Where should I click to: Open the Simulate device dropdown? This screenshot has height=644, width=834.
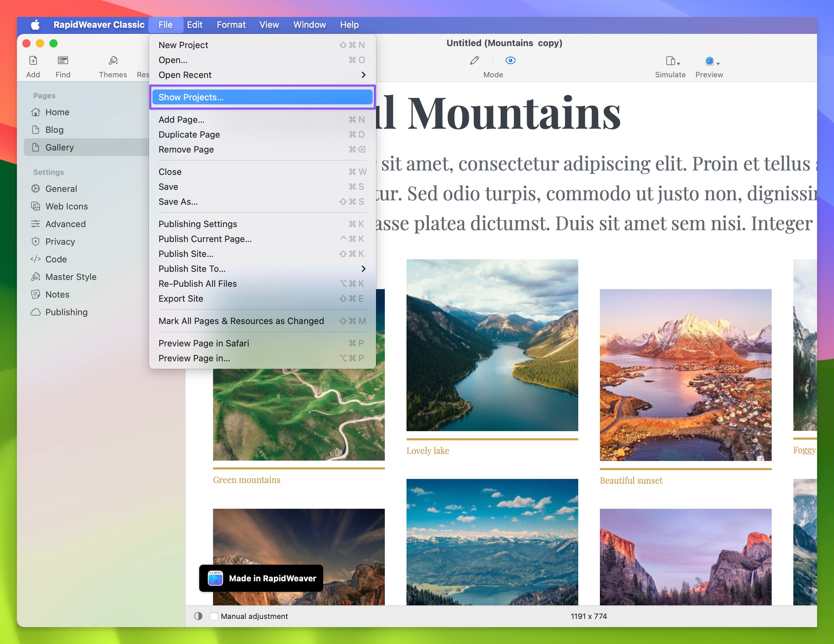tap(672, 61)
